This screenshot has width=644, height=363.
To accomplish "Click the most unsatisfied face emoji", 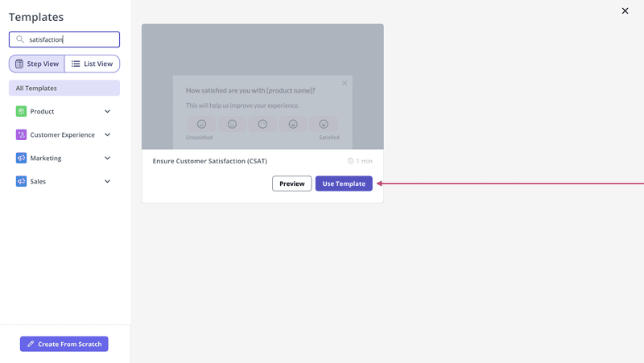I will pyautogui.click(x=201, y=124).
